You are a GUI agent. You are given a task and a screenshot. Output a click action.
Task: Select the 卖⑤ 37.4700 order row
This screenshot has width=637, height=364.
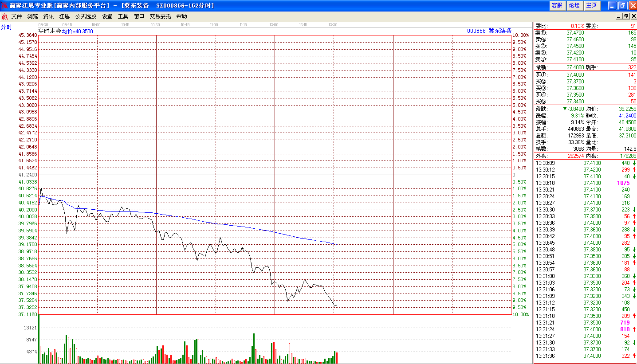(x=586, y=33)
